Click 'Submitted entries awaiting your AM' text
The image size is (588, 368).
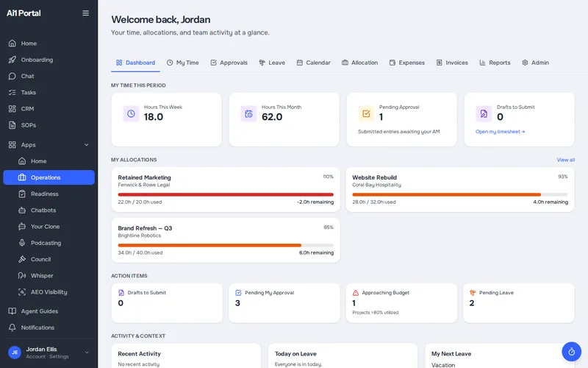pyautogui.click(x=399, y=132)
